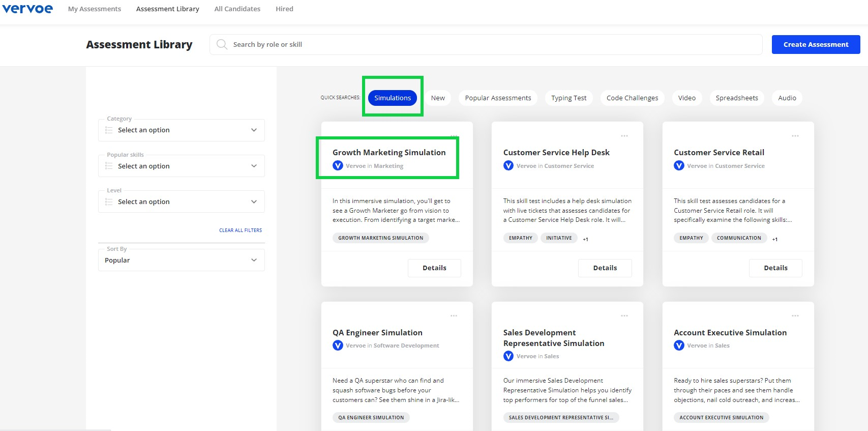Select New quick search chip
Viewport: 868px width, 431px height.
click(x=438, y=98)
